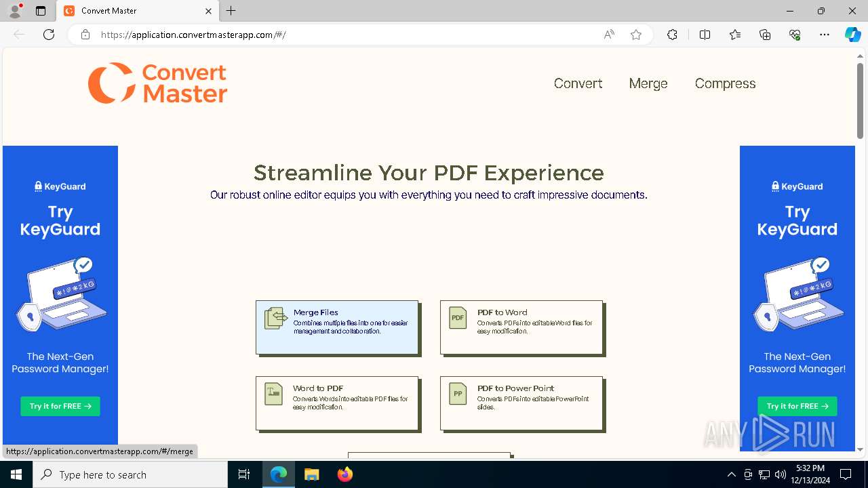Screen dimensions: 868x488
Task: Click Try it for FREE in left ad
Action: click(x=60, y=406)
